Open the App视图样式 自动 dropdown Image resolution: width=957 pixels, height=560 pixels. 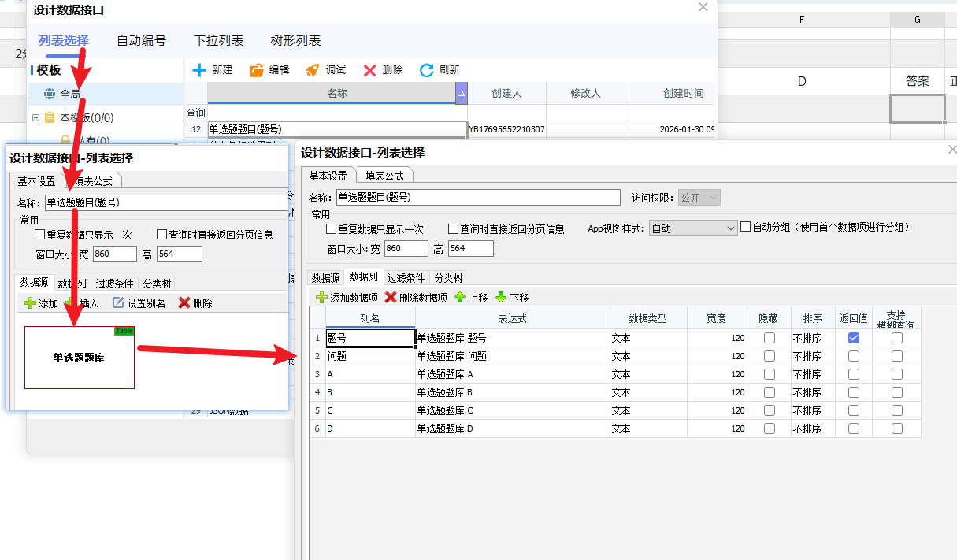coord(693,228)
